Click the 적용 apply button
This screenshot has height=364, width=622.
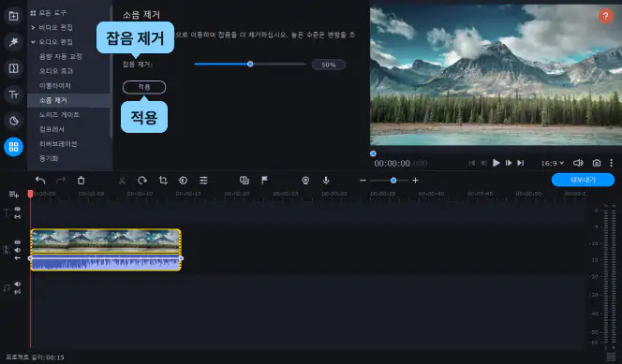(144, 87)
